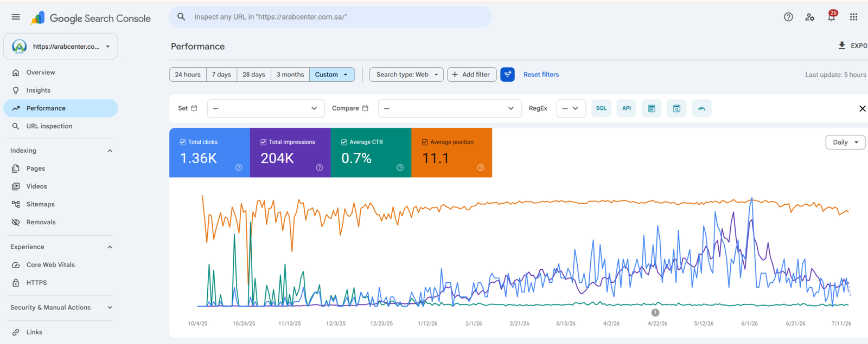This screenshot has width=868, height=344.
Task: Click the chart line icon beside the SQL and API buttons
Action: coord(701,108)
